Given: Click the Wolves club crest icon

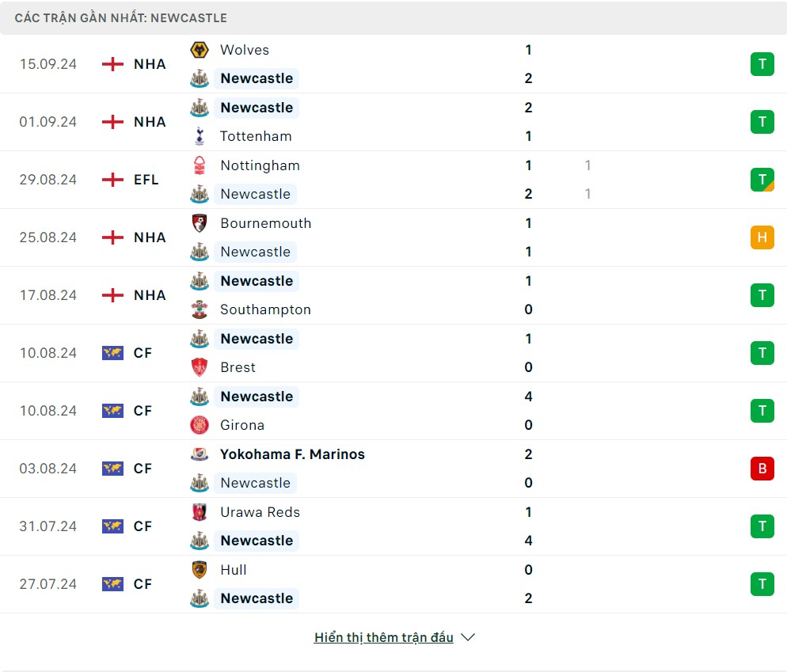Looking at the screenshot, I should (200, 50).
